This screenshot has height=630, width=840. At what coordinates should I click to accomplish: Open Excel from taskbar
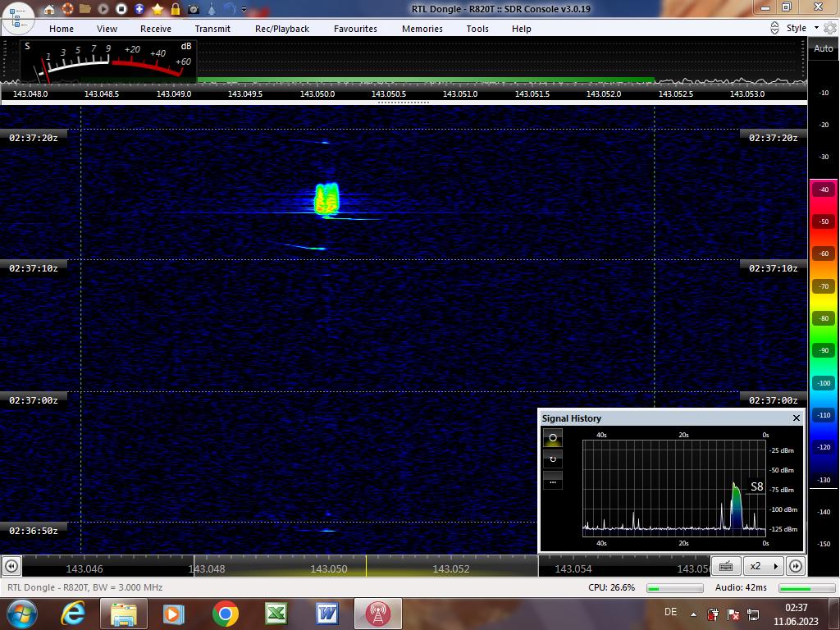(x=276, y=614)
